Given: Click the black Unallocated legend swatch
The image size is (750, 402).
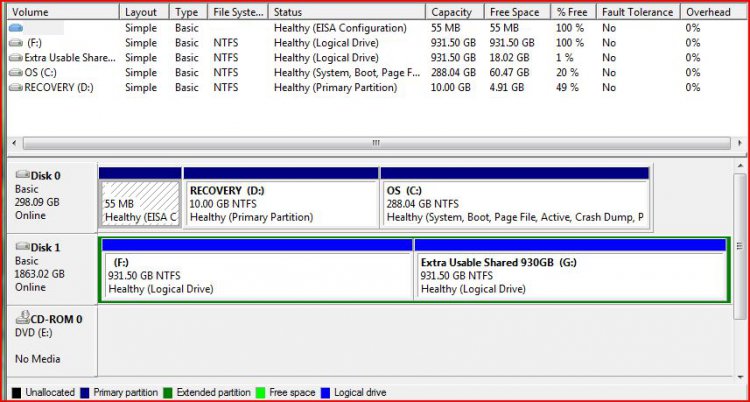Looking at the screenshot, I should click(16, 393).
